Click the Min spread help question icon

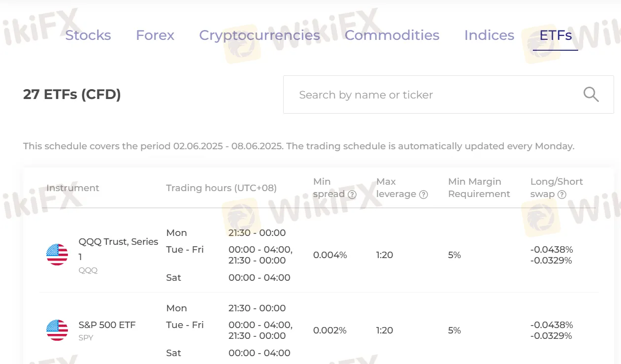tap(352, 195)
